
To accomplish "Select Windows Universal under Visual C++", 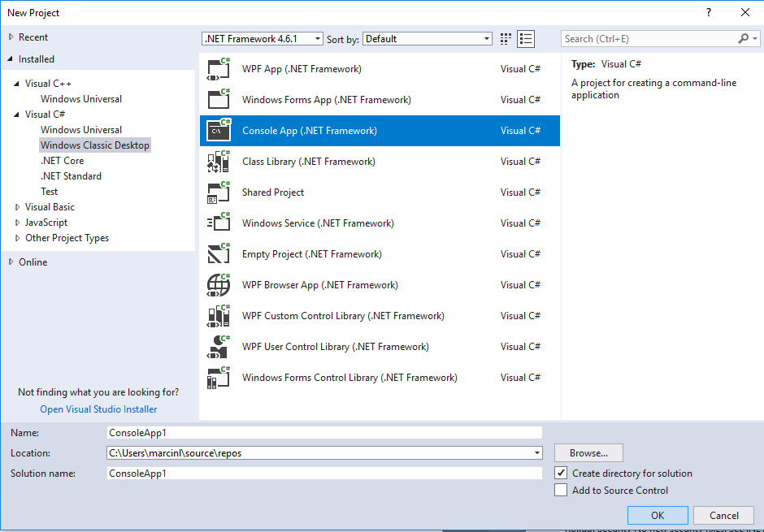I will [81, 99].
